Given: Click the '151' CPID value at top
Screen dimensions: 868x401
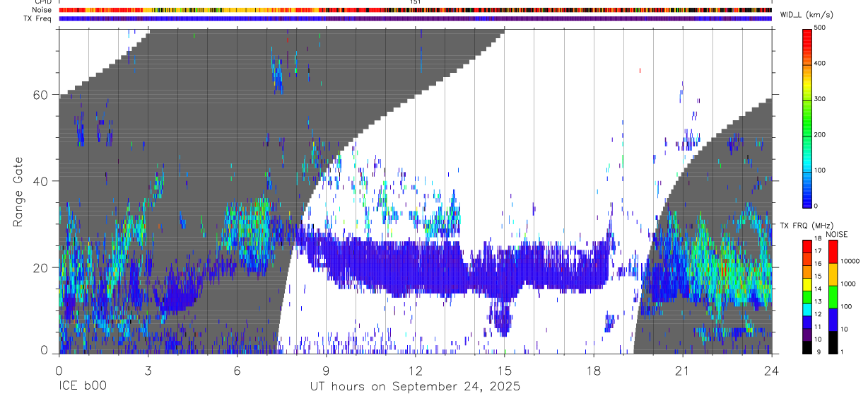Looking at the screenshot, I should click(416, 2).
